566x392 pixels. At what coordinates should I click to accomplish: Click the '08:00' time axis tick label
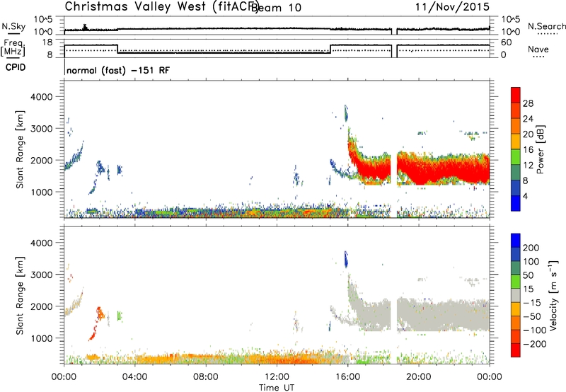(205, 377)
